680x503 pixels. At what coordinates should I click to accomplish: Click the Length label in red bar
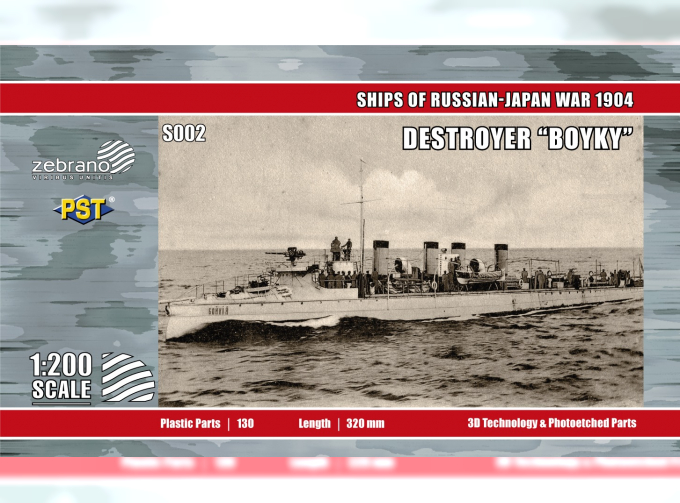coord(314,423)
